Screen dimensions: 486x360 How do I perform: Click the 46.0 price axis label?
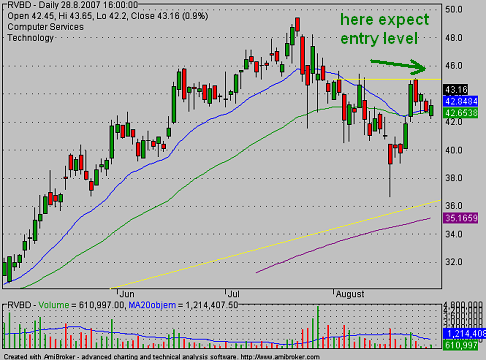point(454,66)
